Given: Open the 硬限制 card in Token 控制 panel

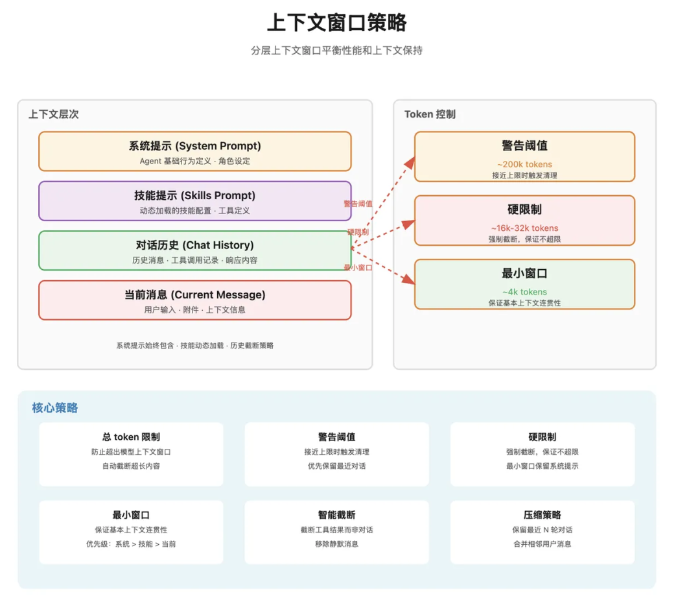Looking at the screenshot, I should 525,221.
